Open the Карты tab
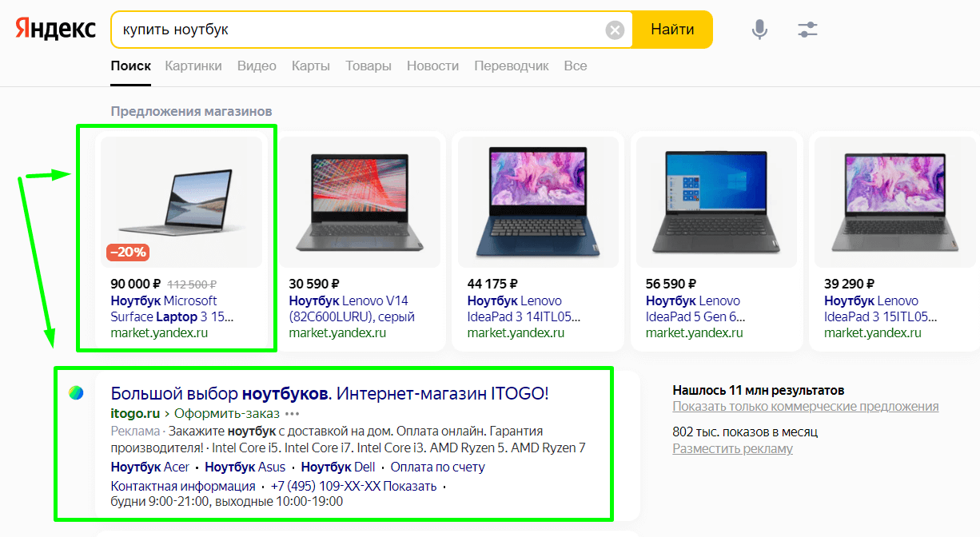This screenshot has width=980, height=537. pyautogui.click(x=311, y=66)
